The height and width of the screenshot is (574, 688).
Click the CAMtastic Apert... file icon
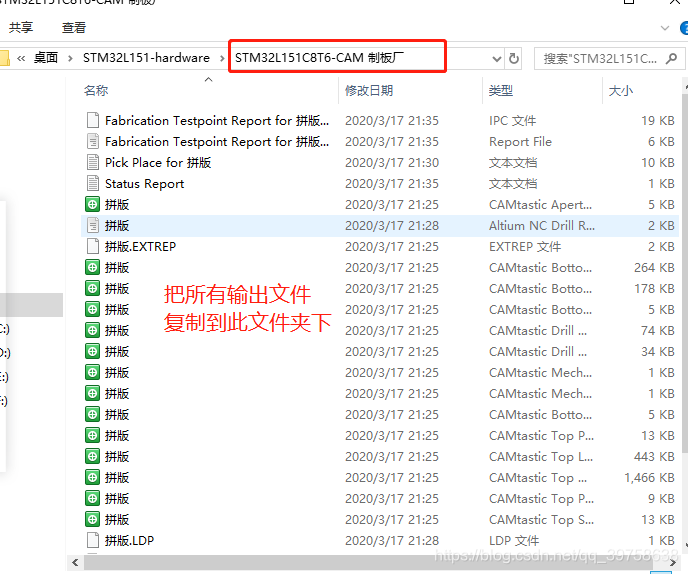[x=93, y=204]
